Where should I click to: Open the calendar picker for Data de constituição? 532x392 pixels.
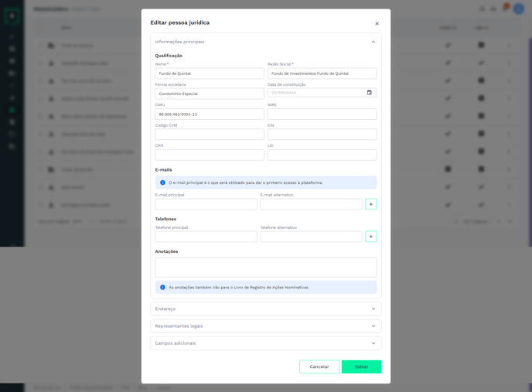tap(369, 93)
